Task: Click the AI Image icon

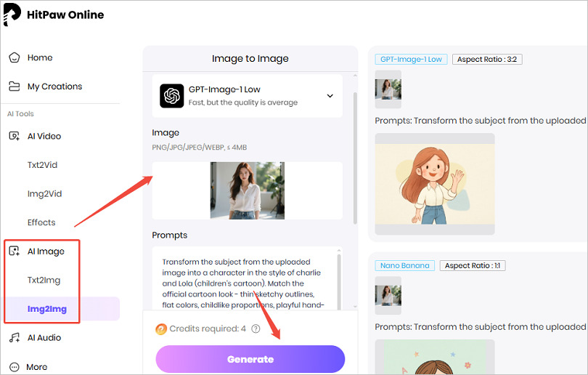Action: pos(15,251)
